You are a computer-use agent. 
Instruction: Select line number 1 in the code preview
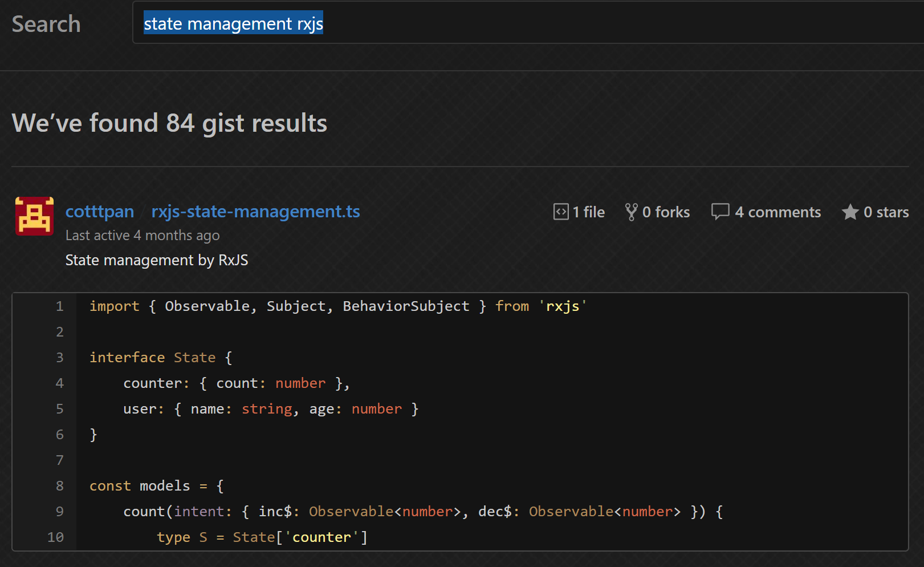59,306
